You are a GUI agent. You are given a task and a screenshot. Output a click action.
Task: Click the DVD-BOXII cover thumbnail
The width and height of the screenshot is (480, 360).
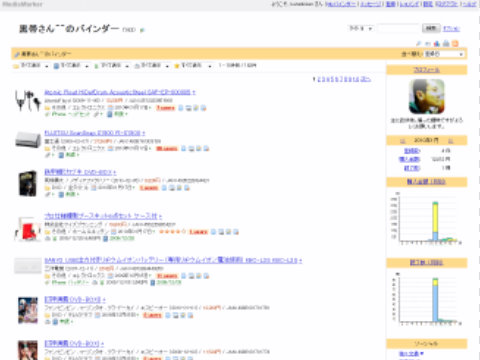coord(28,311)
